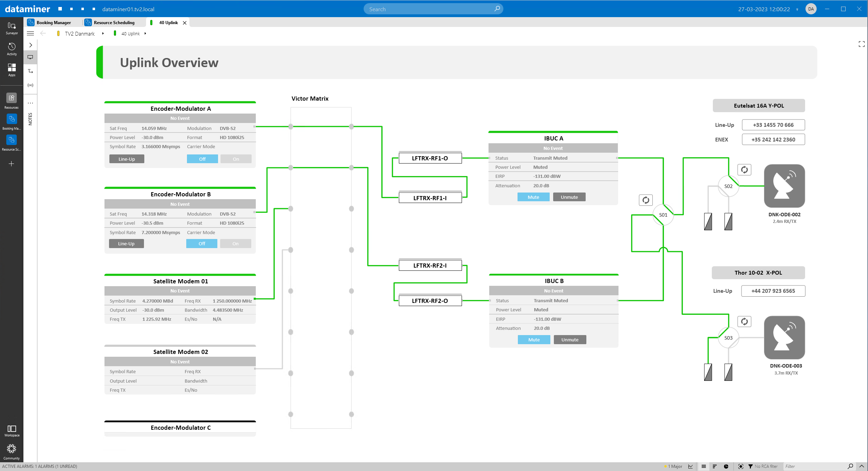Toggle alarm focus icon in status bar

click(x=740, y=466)
